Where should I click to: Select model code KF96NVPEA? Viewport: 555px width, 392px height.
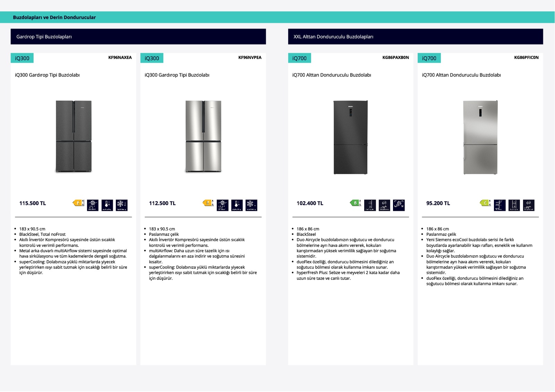pos(250,58)
